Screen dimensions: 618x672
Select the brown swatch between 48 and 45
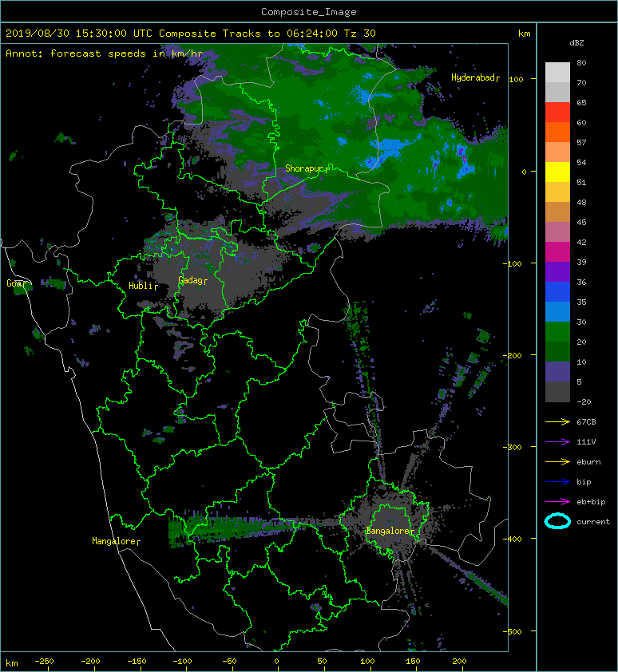pyautogui.click(x=557, y=212)
